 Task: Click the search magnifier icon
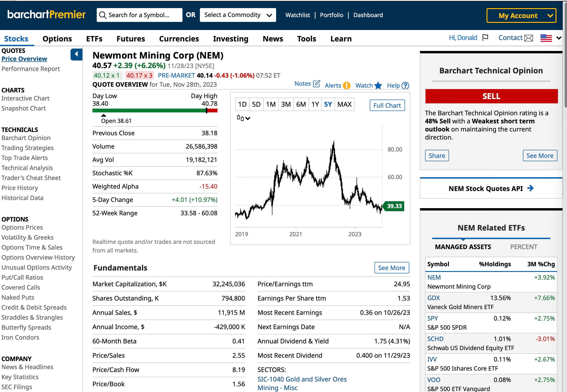102,15
